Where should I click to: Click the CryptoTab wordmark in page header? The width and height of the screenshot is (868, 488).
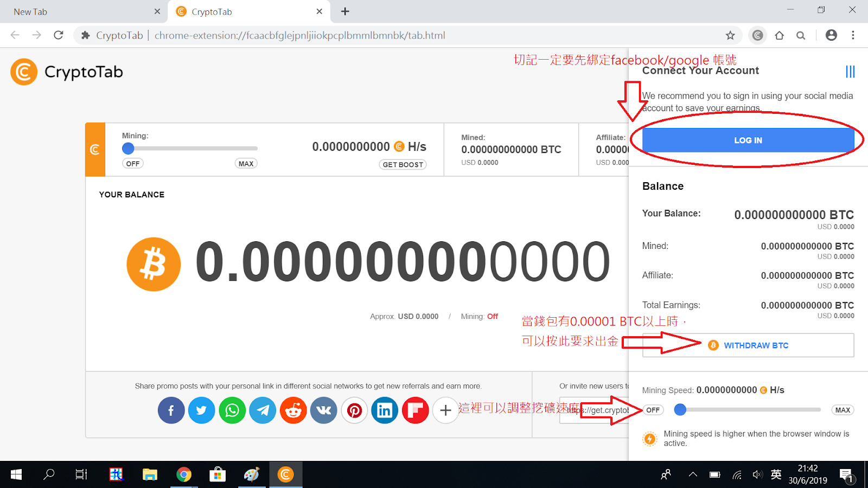coord(84,72)
